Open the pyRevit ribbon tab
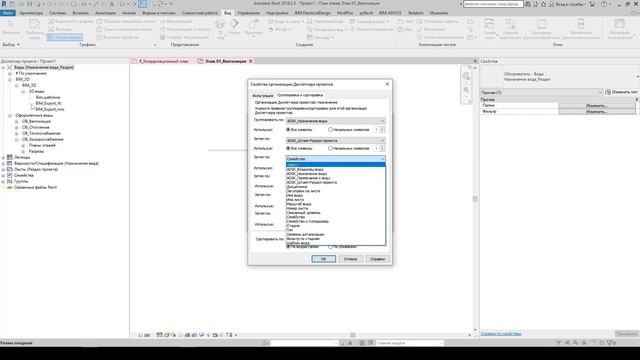Image resolution: width=640 pixels, height=360 pixels. (366, 13)
